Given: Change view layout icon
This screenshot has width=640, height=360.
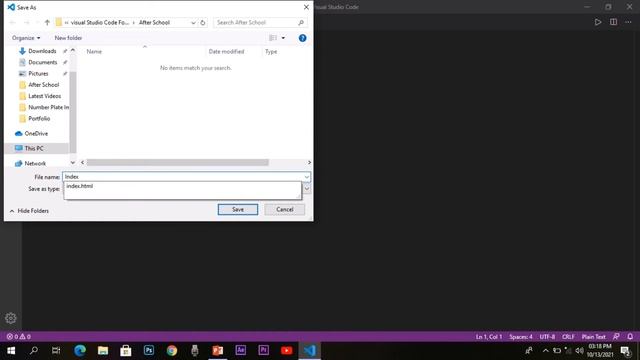Looking at the screenshot, I should (x=273, y=38).
